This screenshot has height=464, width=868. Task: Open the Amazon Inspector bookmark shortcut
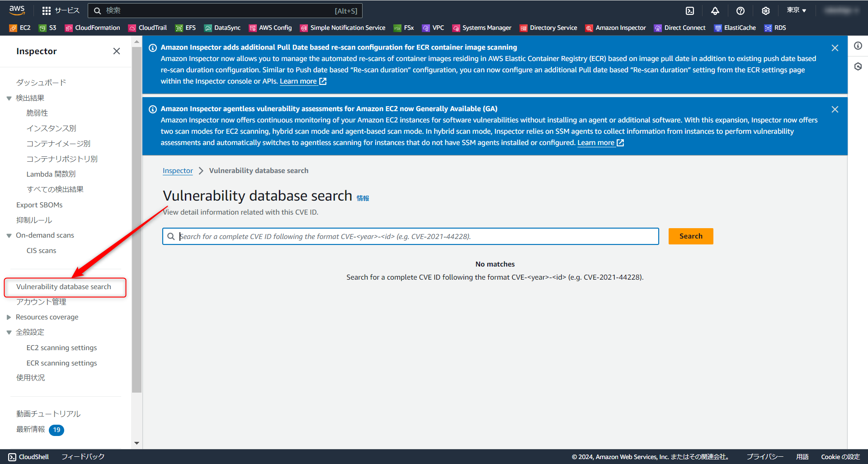pos(616,28)
